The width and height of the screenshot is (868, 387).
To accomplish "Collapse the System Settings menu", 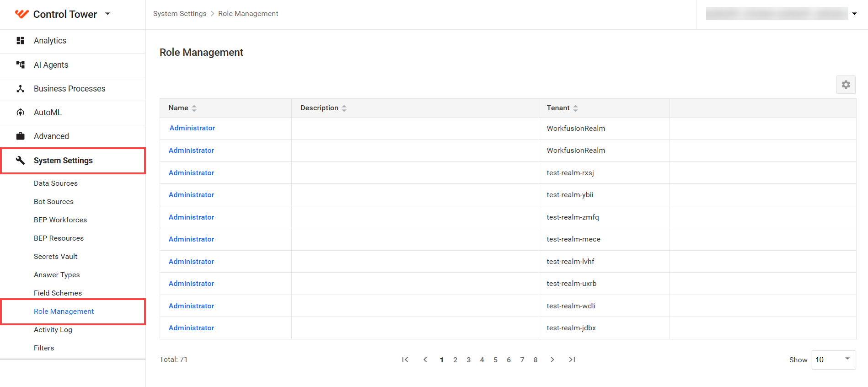I will point(73,161).
